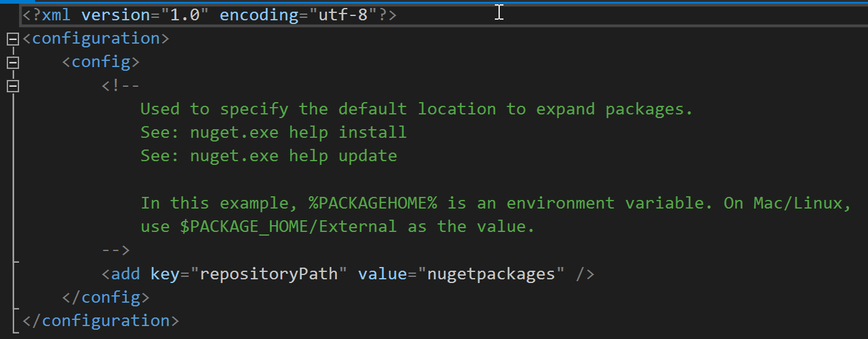
Task: Click the $PACKAGE_HOME/External text
Action: (288, 226)
